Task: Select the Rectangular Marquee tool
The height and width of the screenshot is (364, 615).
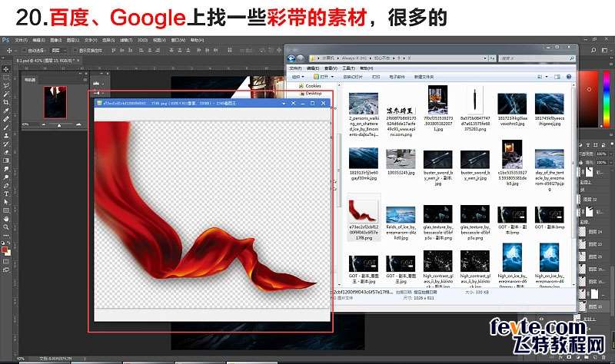Action: 6,78
